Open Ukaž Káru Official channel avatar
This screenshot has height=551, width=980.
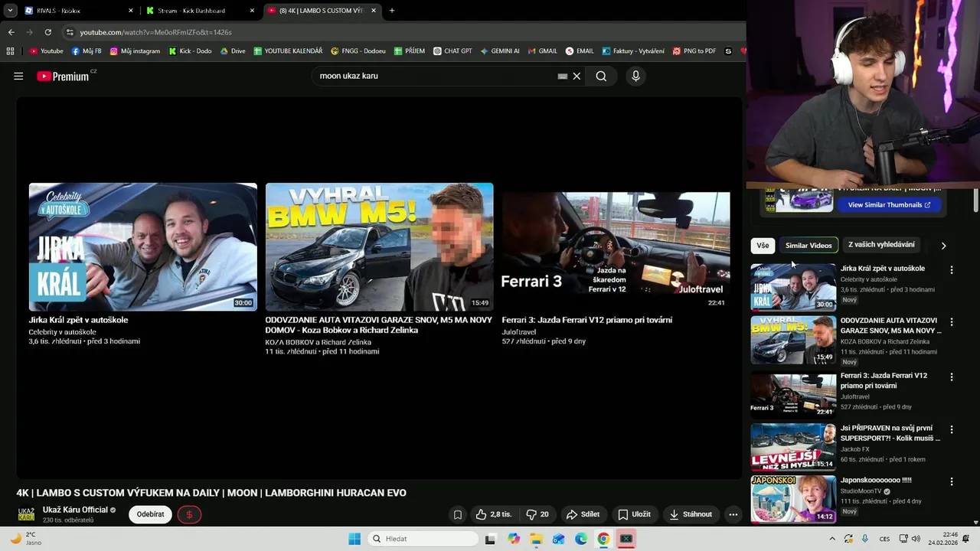(x=26, y=514)
